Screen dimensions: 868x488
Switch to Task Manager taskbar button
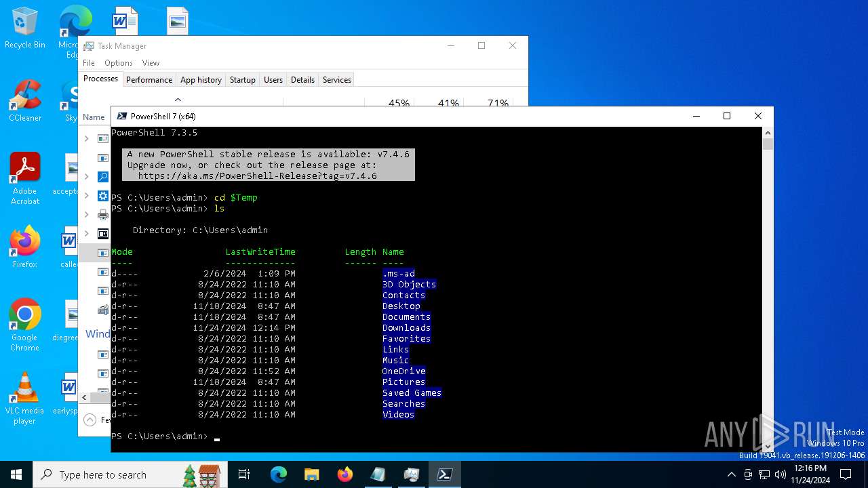pyautogui.click(x=412, y=474)
